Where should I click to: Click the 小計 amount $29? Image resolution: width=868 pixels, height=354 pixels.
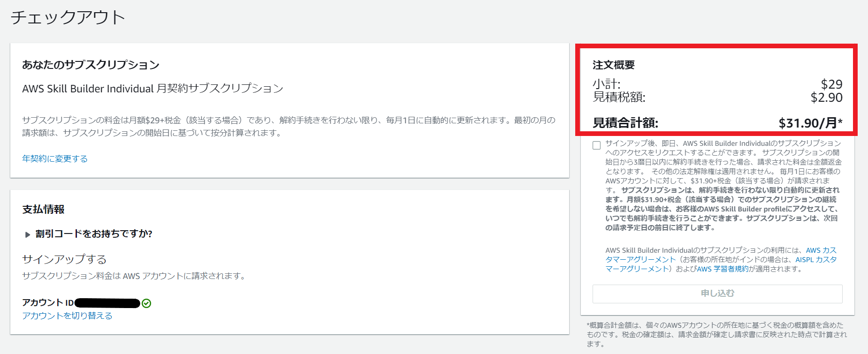(832, 84)
